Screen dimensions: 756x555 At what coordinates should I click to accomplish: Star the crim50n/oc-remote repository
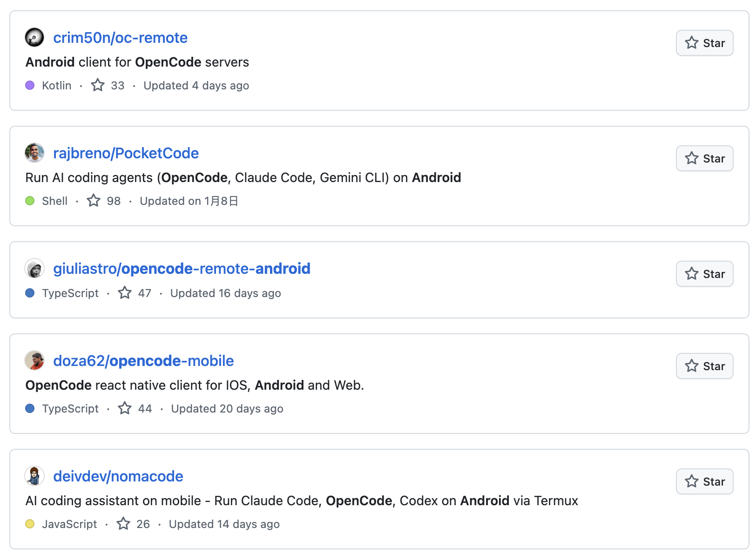click(704, 43)
